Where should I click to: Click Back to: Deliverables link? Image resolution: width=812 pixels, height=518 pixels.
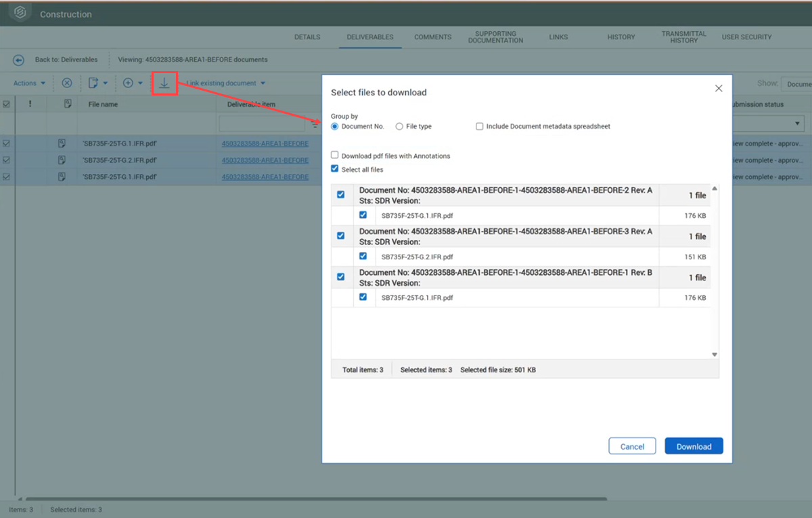[66, 60]
